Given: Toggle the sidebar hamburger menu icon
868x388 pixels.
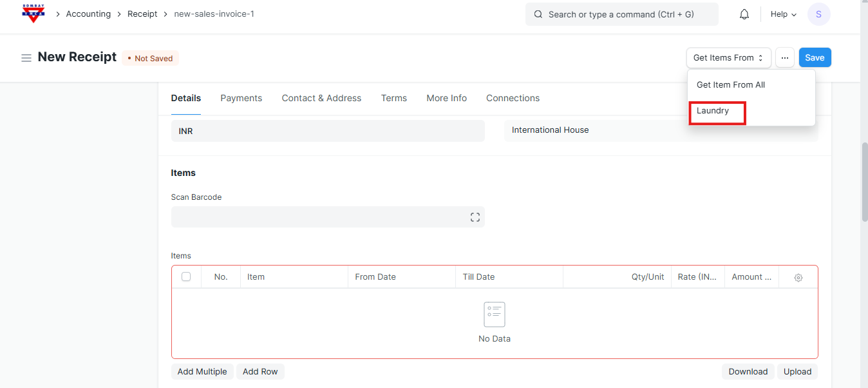Looking at the screenshot, I should (x=26, y=58).
